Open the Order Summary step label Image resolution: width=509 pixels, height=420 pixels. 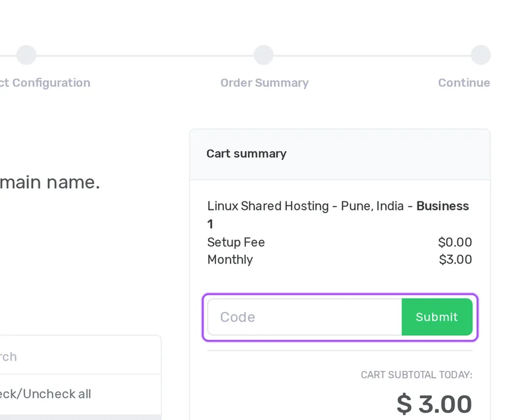pos(264,83)
